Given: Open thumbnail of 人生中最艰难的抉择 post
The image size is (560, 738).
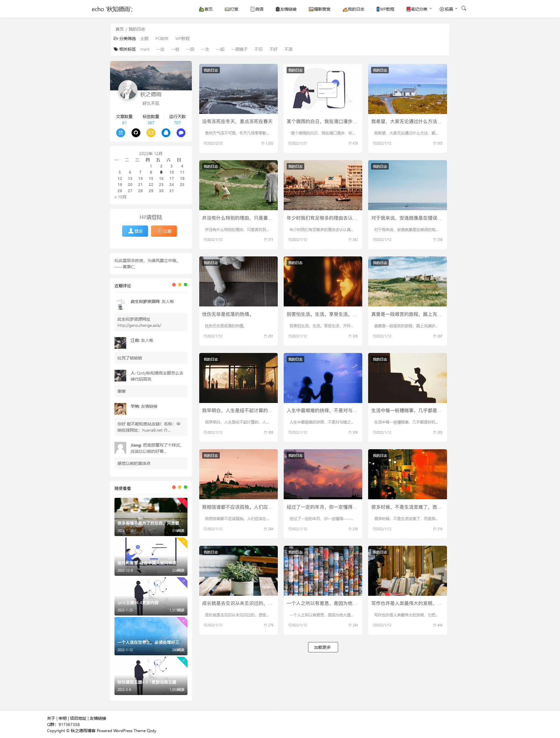Looking at the screenshot, I should tap(323, 378).
